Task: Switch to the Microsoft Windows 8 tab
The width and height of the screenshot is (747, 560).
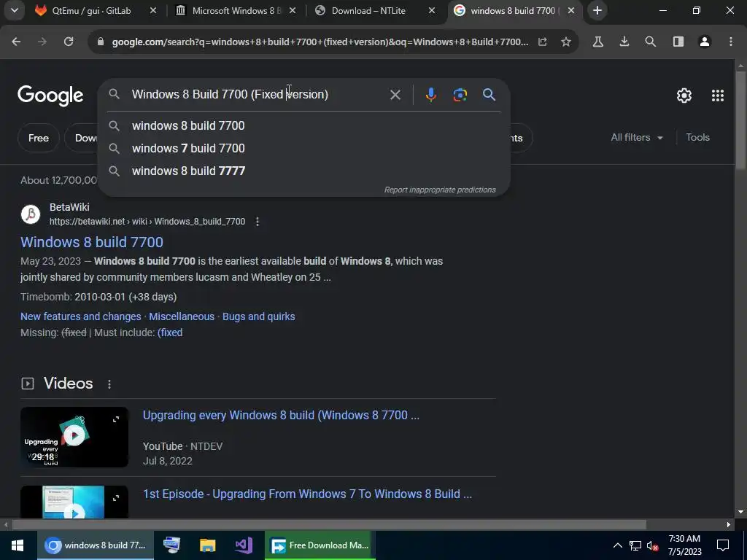Action: point(236,10)
